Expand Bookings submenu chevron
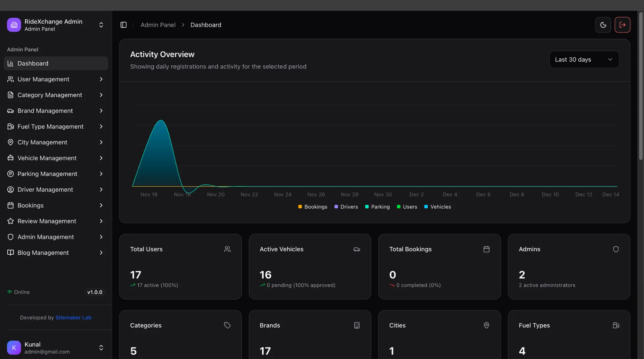644x359 pixels. 101,205
